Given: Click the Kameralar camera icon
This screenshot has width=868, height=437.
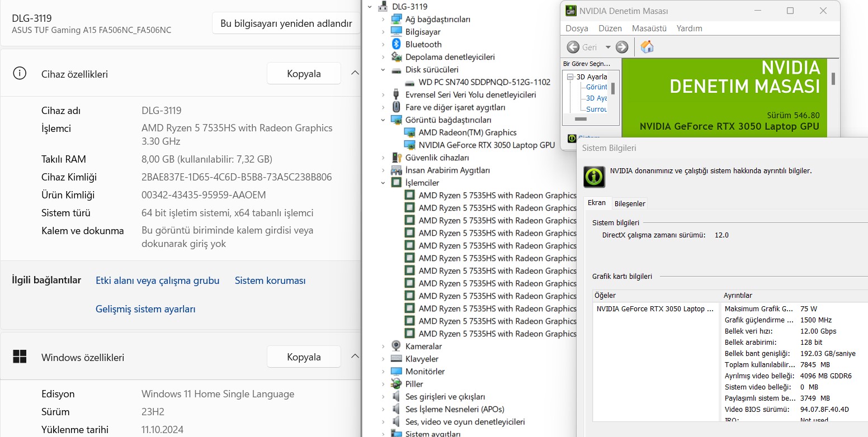Looking at the screenshot, I should click(x=397, y=346).
